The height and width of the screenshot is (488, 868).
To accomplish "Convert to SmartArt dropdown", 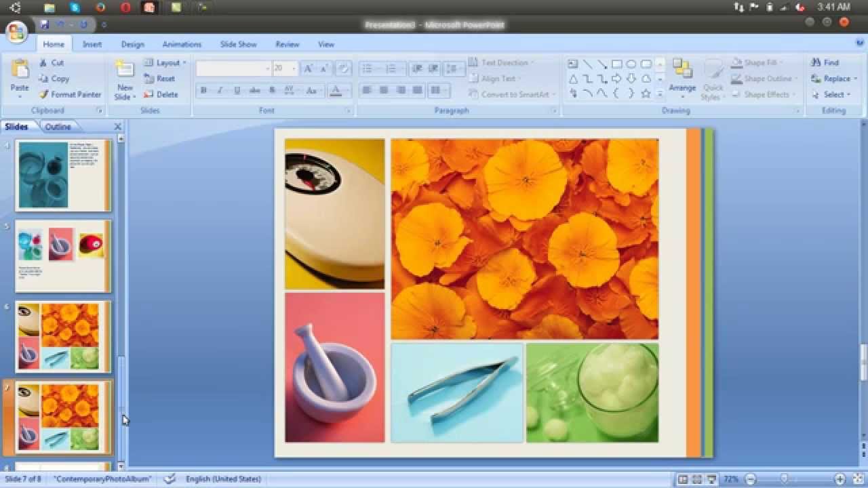I will point(513,95).
